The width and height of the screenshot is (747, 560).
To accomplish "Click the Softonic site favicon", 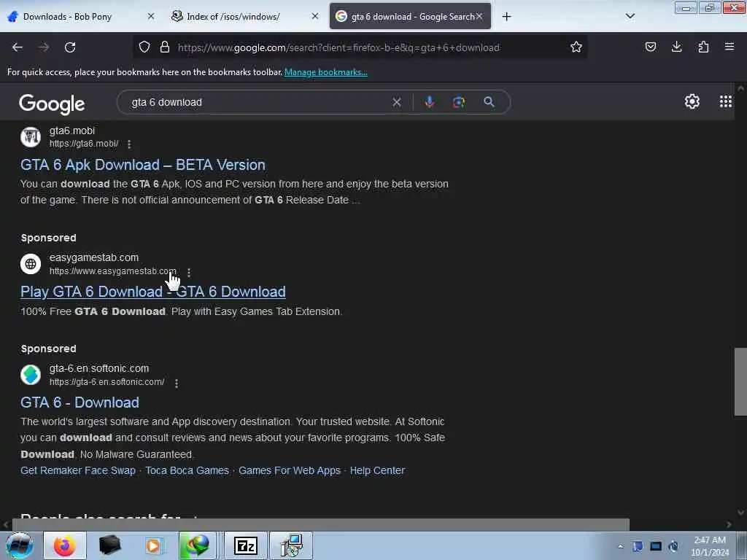I will [31, 375].
